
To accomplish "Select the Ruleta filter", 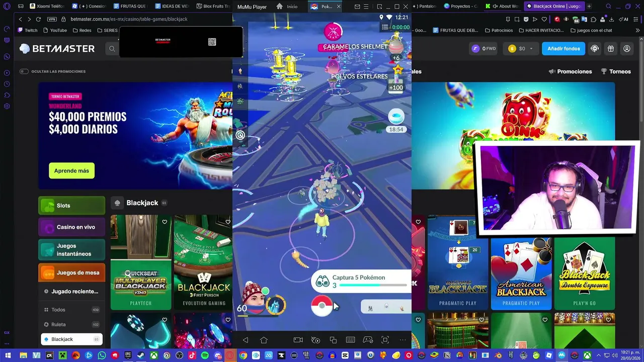I will tap(71, 325).
